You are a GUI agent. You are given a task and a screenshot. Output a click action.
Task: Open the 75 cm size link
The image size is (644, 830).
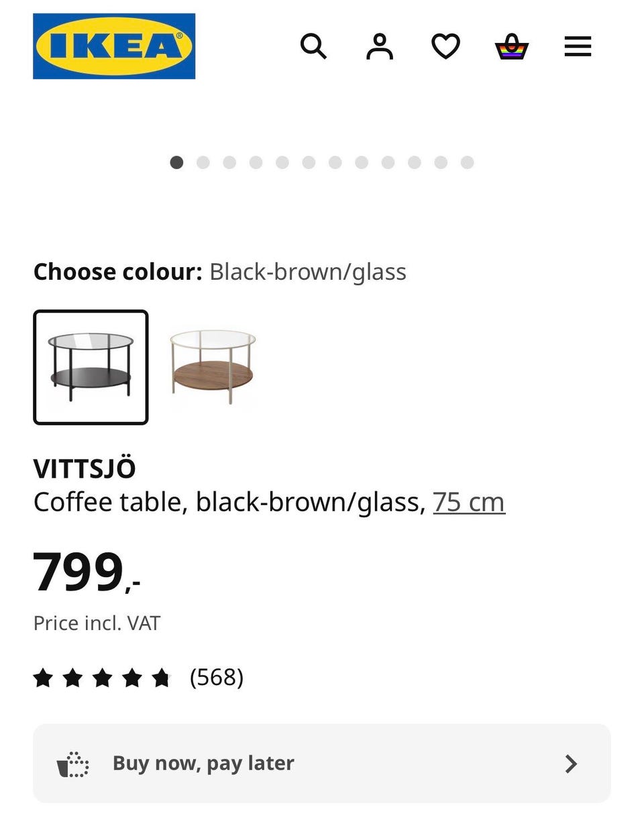[x=469, y=502]
